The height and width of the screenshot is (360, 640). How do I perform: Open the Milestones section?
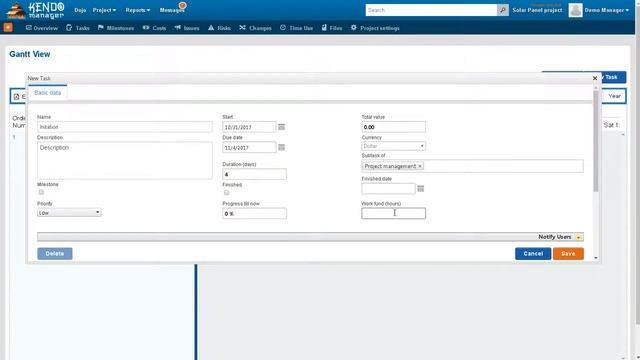(x=116, y=28)
